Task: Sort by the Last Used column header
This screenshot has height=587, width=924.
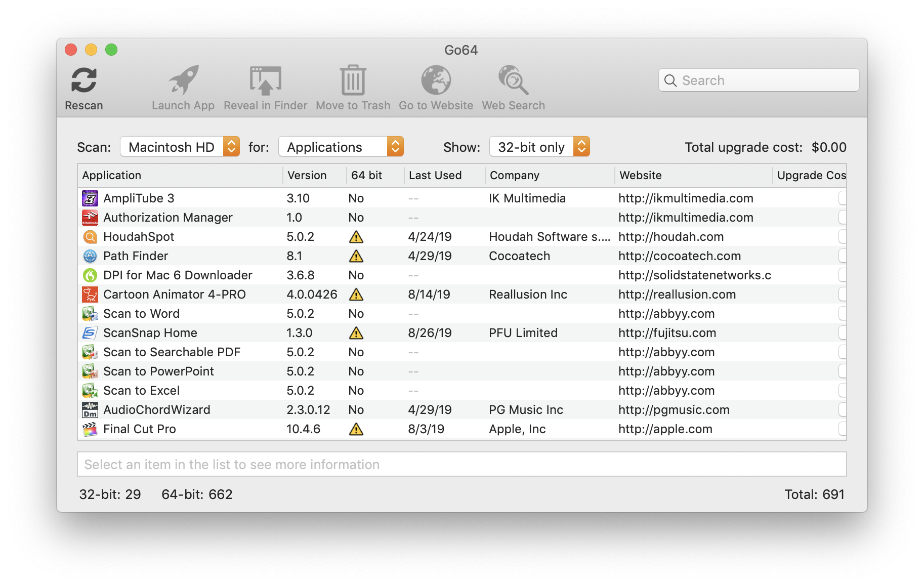Action: point(444,175)
